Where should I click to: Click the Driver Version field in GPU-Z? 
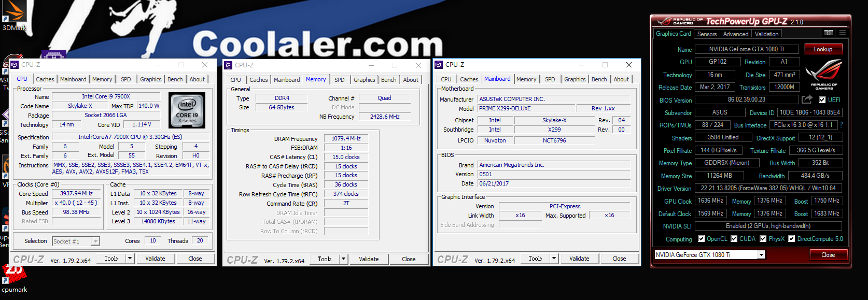[768, 188]
